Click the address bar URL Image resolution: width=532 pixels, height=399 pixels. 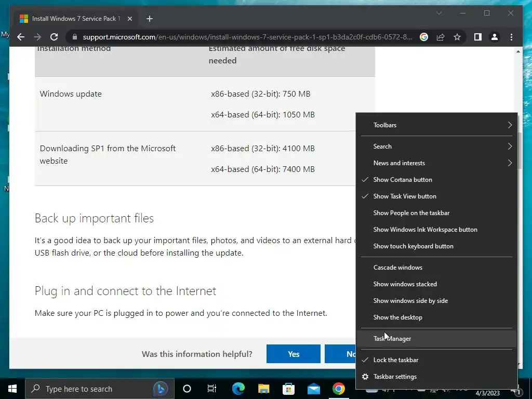[x=247, y=37]
